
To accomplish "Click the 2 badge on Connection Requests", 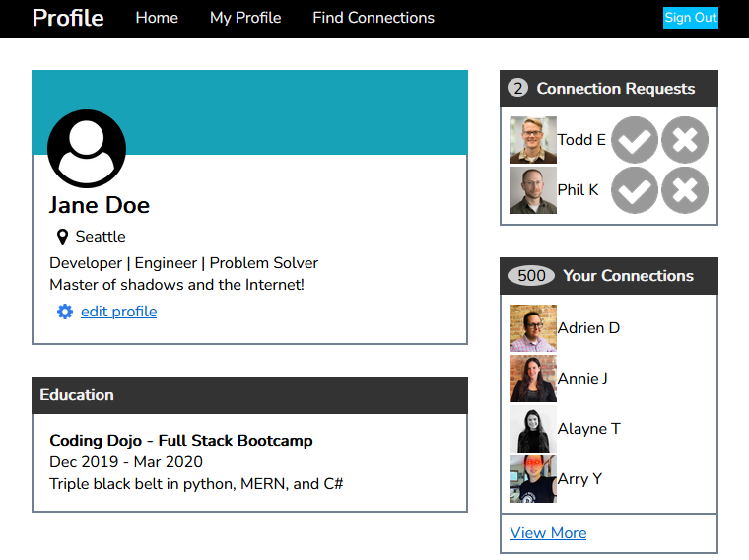I will coord(517,88).
